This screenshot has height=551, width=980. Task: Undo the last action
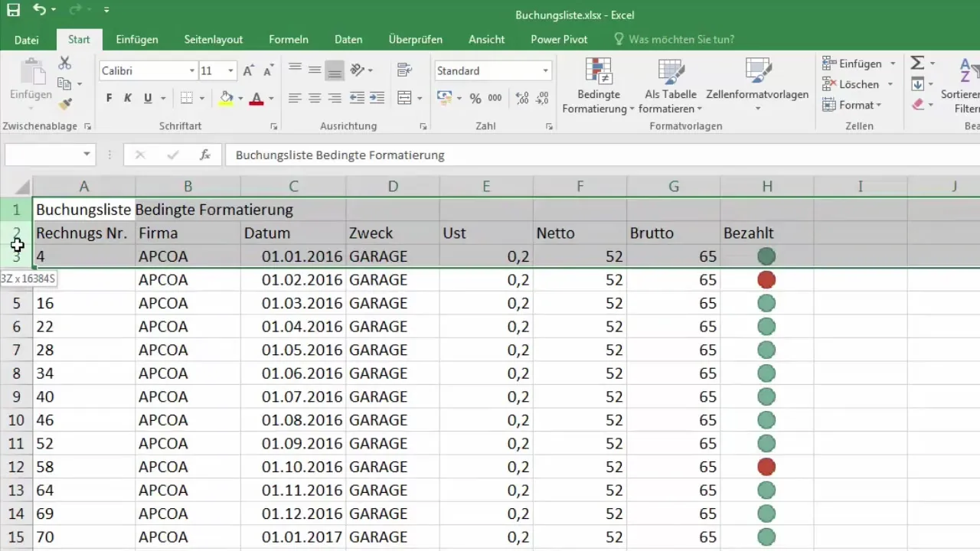pyautogui.click(x=39, y=11)
